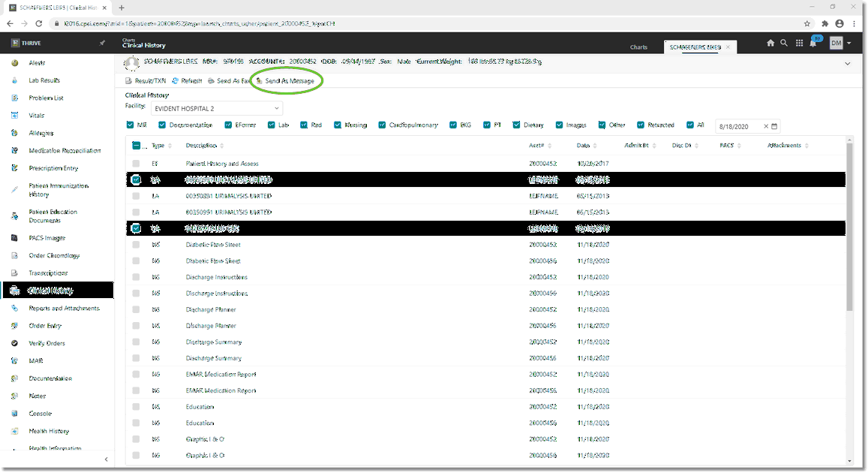
Task: Sort by Description column
Action: pos(205,146)
